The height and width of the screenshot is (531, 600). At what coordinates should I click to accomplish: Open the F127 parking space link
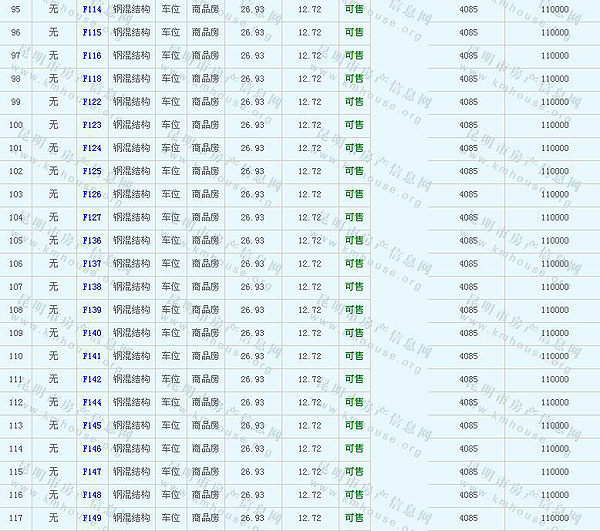92,217
